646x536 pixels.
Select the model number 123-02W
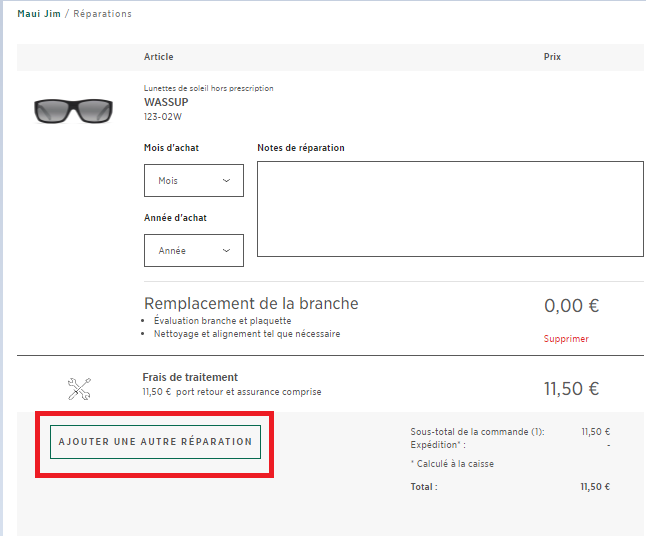tap(163, 117)
